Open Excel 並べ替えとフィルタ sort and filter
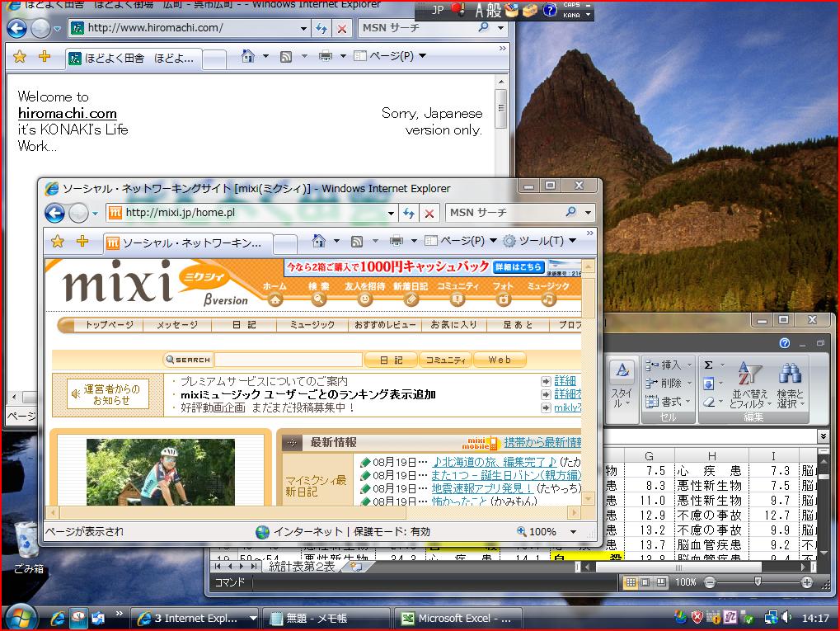This screenshot has height=631, width=840. pos(749,385)
